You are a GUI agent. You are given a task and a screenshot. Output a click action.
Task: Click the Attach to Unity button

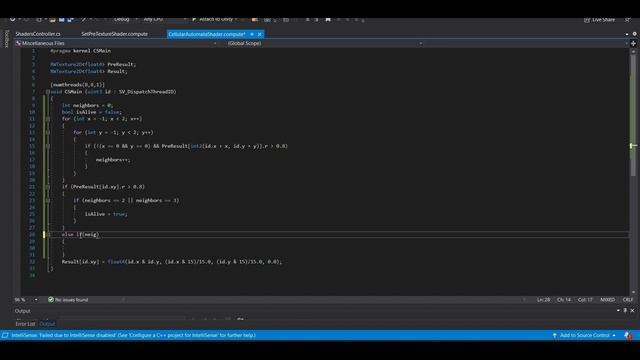coord(215,19)
